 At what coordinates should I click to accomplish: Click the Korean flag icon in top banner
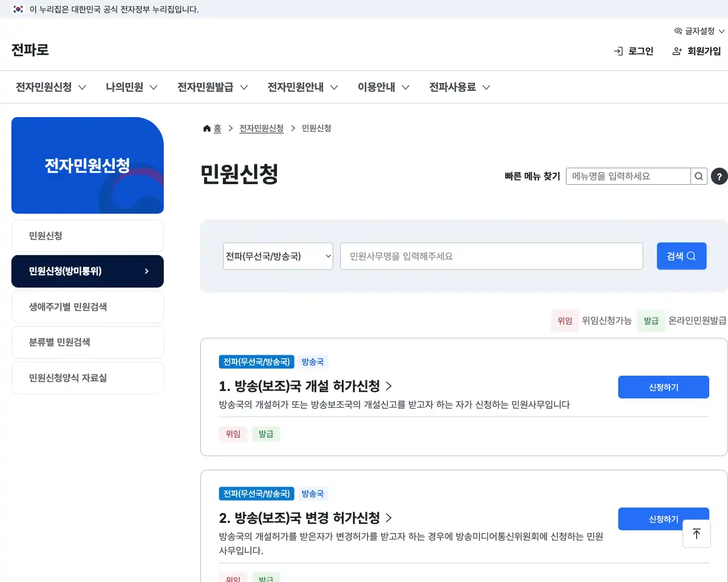[x=18, y=9]
